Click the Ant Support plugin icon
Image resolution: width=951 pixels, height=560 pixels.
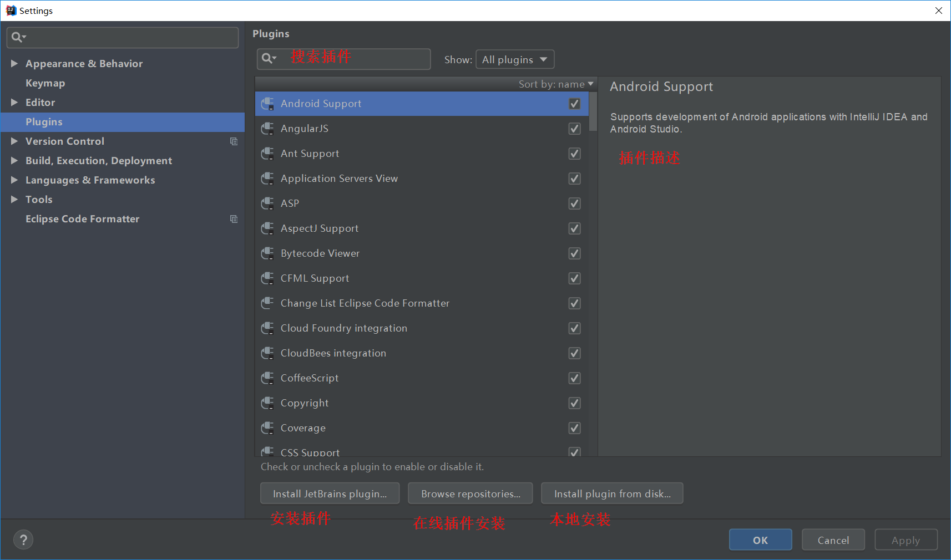pos(267,154)
